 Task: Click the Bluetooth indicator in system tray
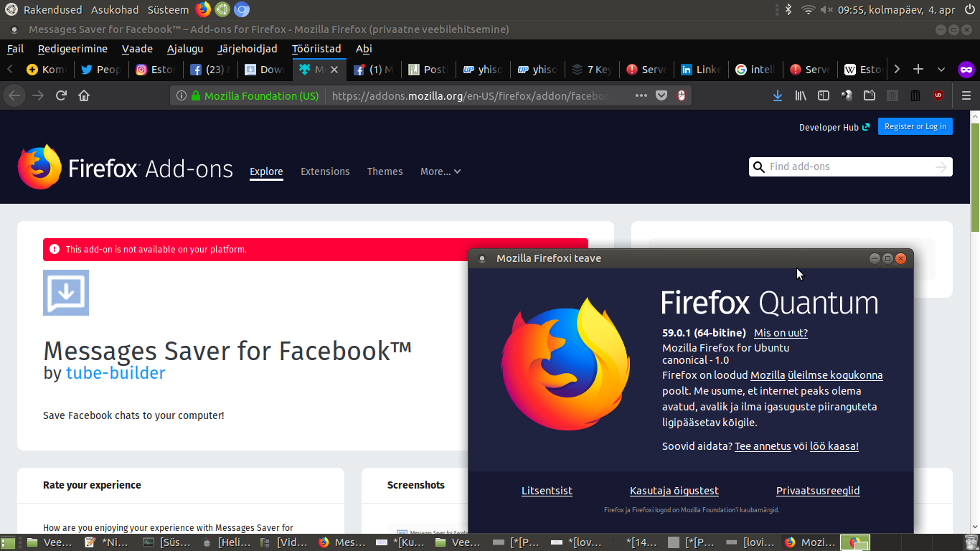(788, 9)
